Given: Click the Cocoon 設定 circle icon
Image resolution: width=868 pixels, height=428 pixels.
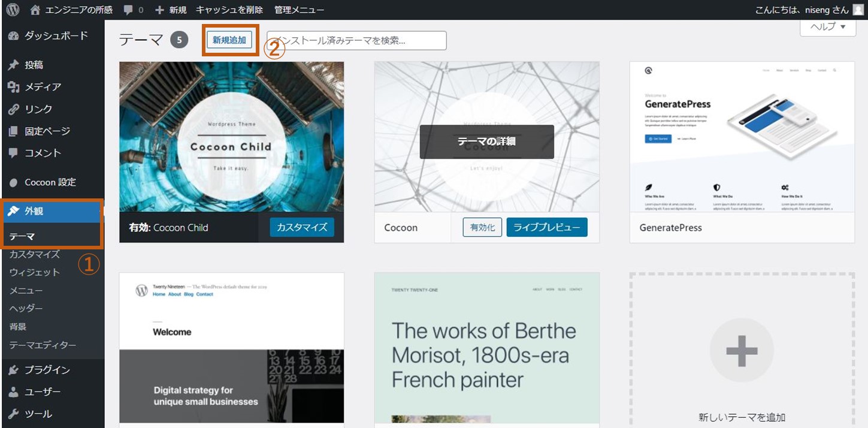Looking at the screenshot, I should click(14, 182).
